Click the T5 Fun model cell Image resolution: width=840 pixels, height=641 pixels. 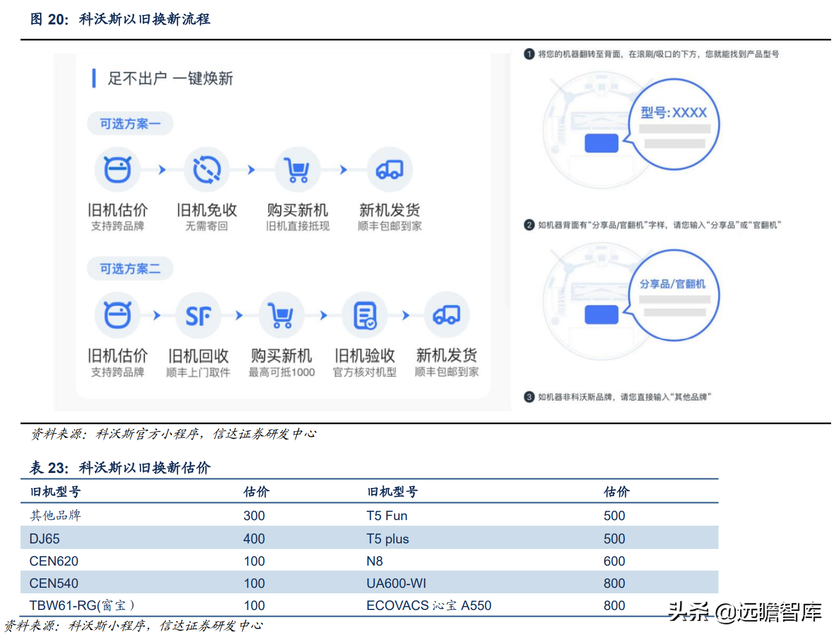[x=387, y=516]
